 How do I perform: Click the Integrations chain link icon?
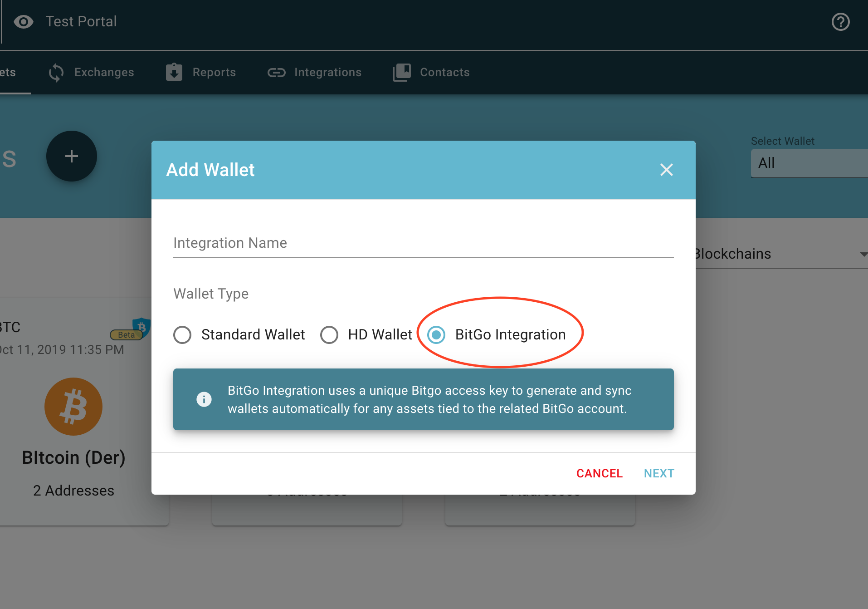pyautogui.click(x=276, y=73)
